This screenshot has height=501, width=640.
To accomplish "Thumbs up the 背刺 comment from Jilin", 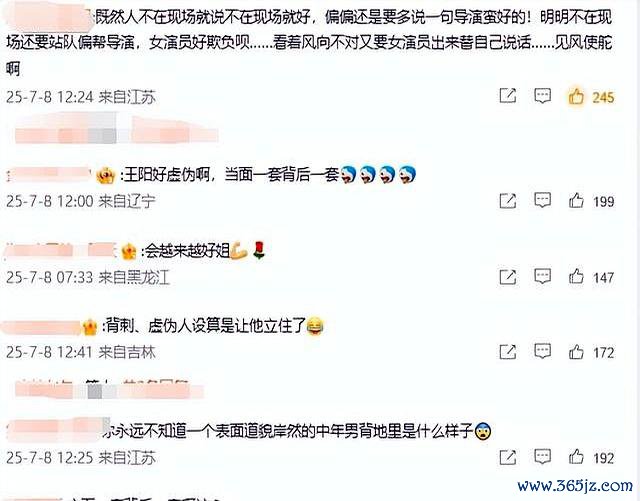I will (576, 352).
